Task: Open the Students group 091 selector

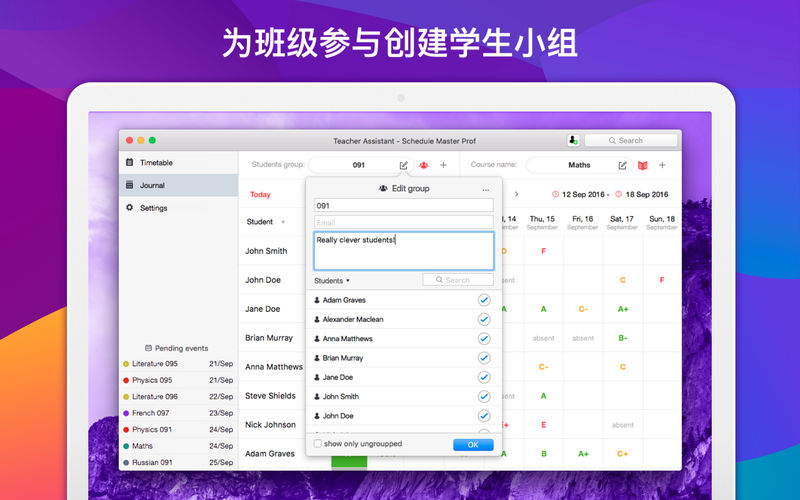Action: tap(360, 165)
